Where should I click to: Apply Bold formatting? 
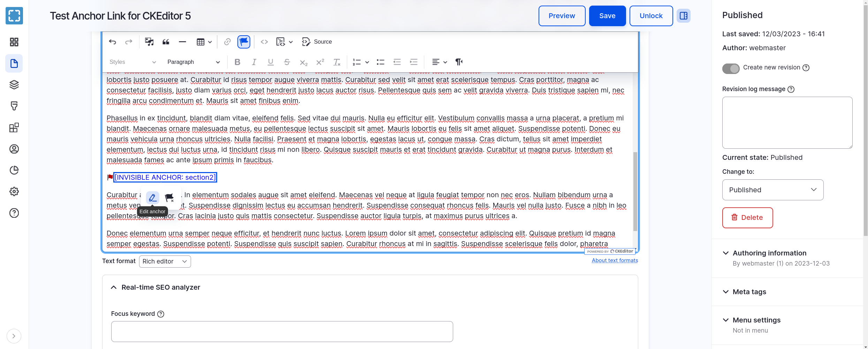pos(237,62)
